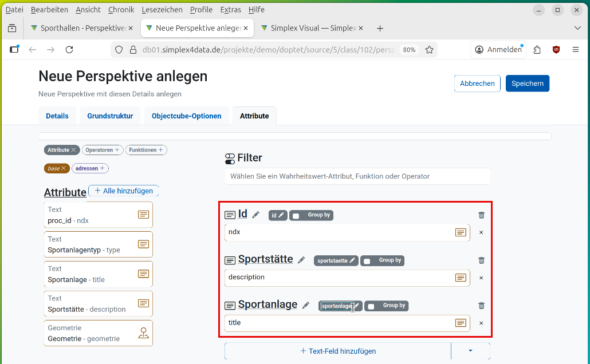Toggle Group by for Sportanlage field
Viewport: 590px width, 364px height.
(x=371, y=306)
